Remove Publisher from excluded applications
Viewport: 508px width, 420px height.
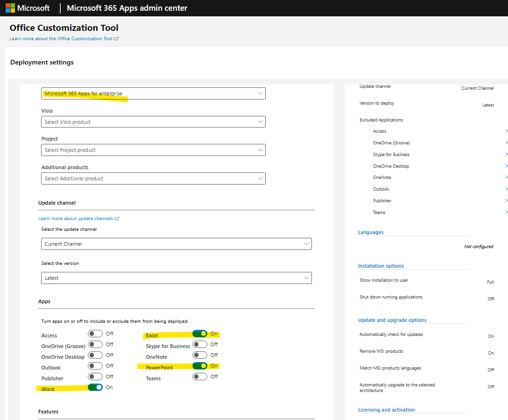tap(506, 200)
